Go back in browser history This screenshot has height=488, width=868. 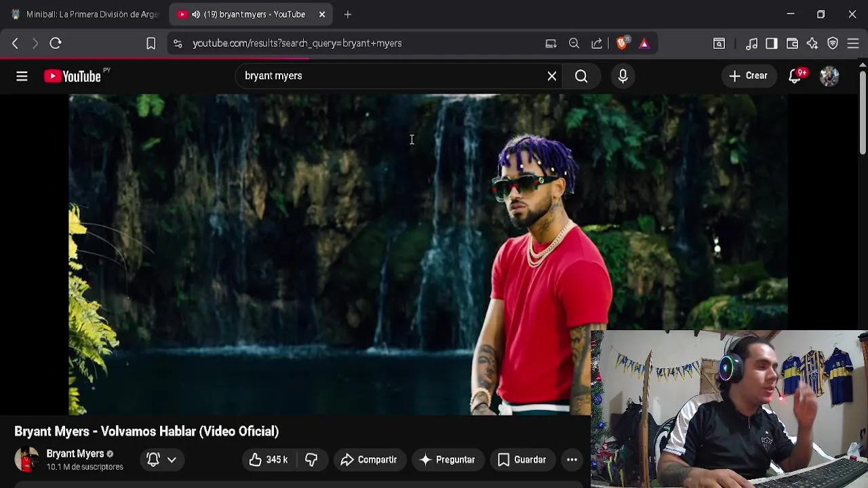(15, 43)
